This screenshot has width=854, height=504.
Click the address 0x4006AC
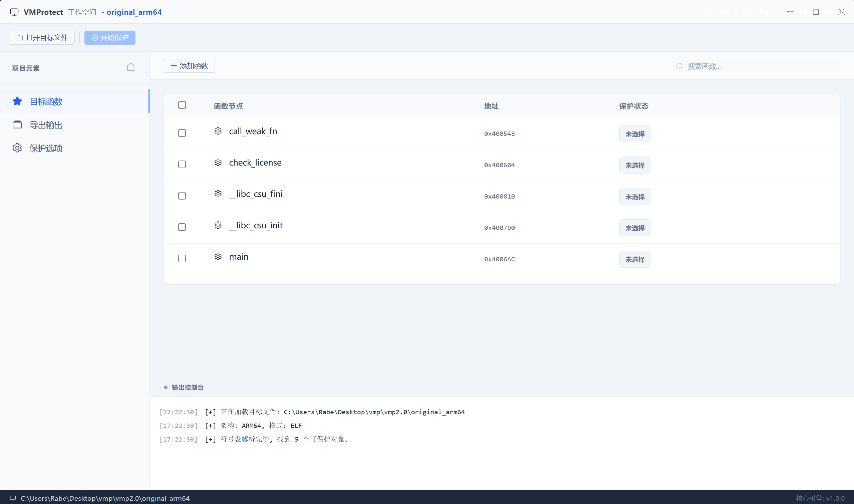tap(500, 259)
